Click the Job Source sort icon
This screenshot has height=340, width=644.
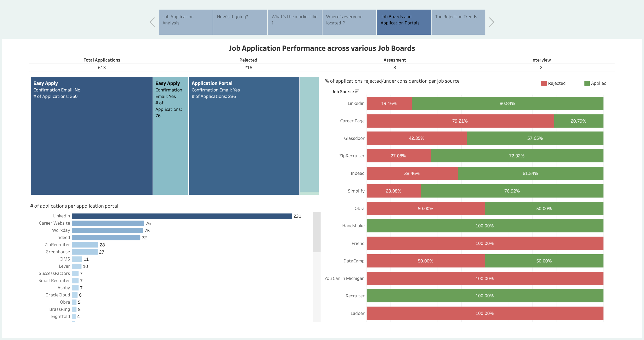tap(357, 91)
